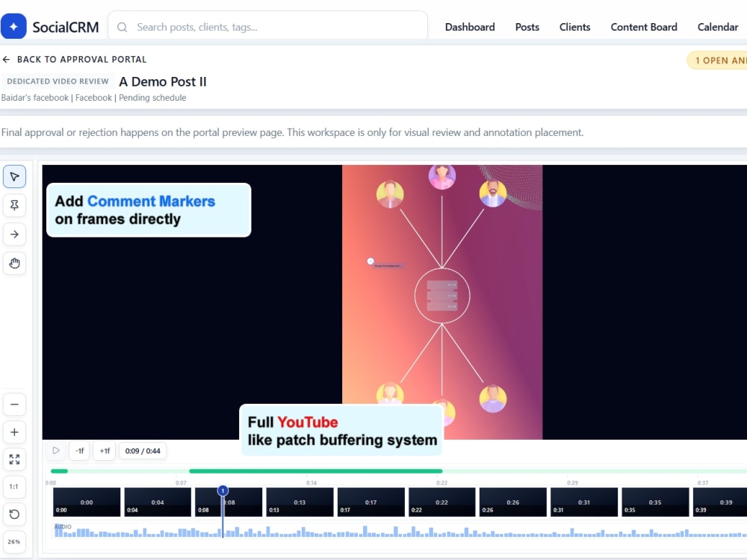Click the Dedicated Video Review tag

[58, 81]
